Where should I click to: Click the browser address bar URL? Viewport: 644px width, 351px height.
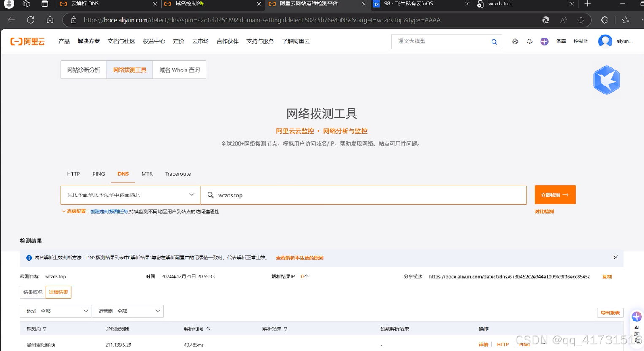click(x=262, y=20)
